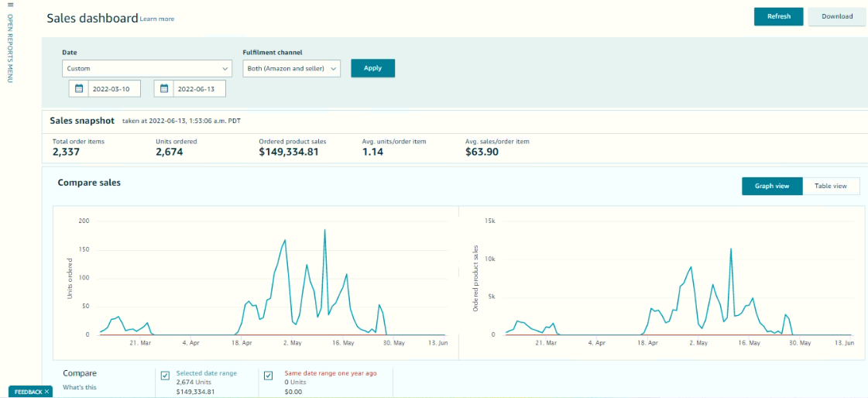Screen dimensions: 868x398
Task: Expand the Date range dropdown
Action: click(x=146, y=69)
